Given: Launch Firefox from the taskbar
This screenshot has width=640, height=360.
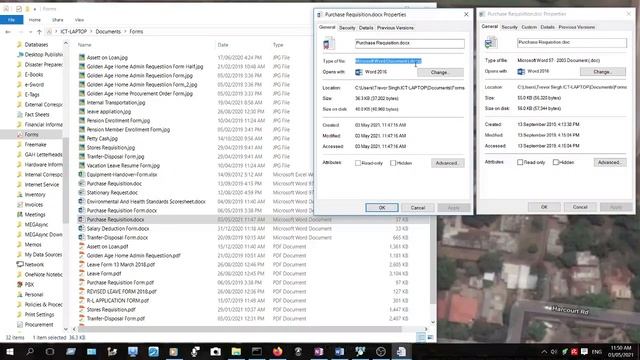Looking at the screenshot, I should click(278, 351).
